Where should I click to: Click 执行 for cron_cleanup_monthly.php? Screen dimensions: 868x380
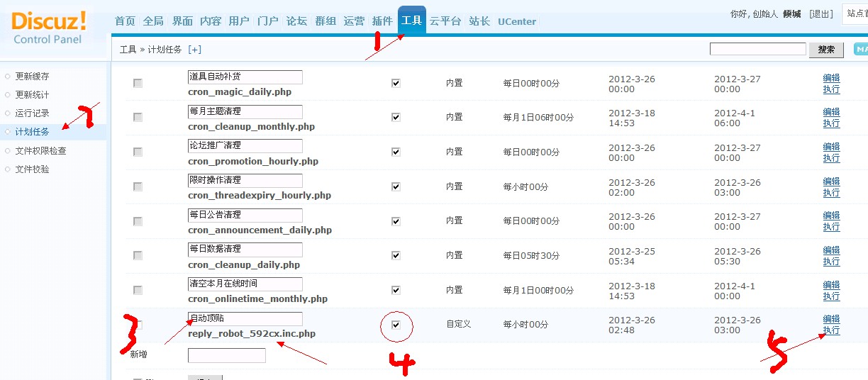click(831, 123)
